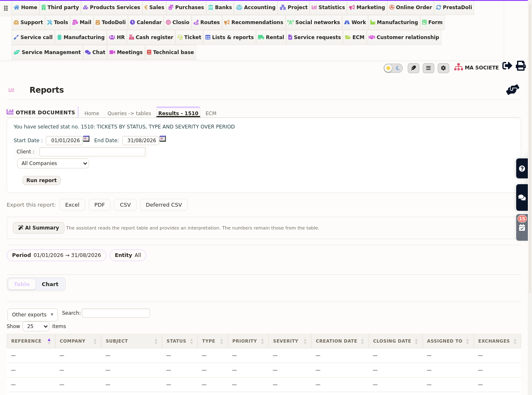Sort table by Reference column
Image resolution: width=532 pixels, height=395 pixels.
[x=31, y=341]
